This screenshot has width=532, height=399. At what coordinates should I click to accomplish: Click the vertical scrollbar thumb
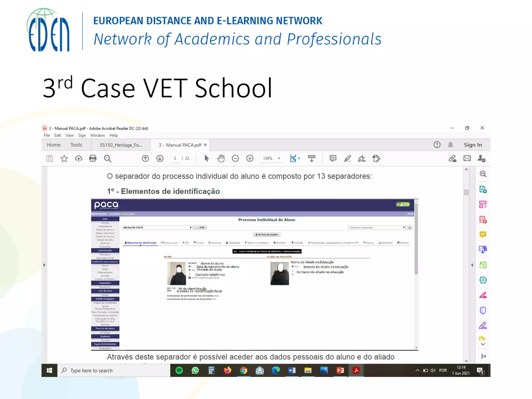point(466,192)
